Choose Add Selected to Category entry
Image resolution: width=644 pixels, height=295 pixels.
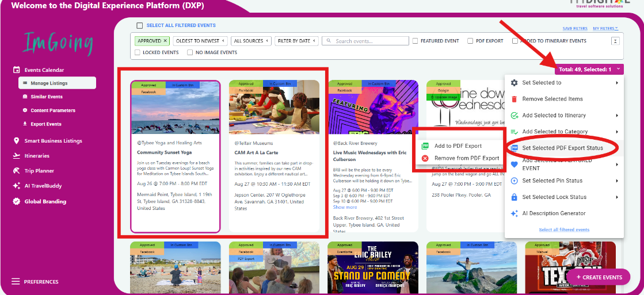[x=564, y=132]
